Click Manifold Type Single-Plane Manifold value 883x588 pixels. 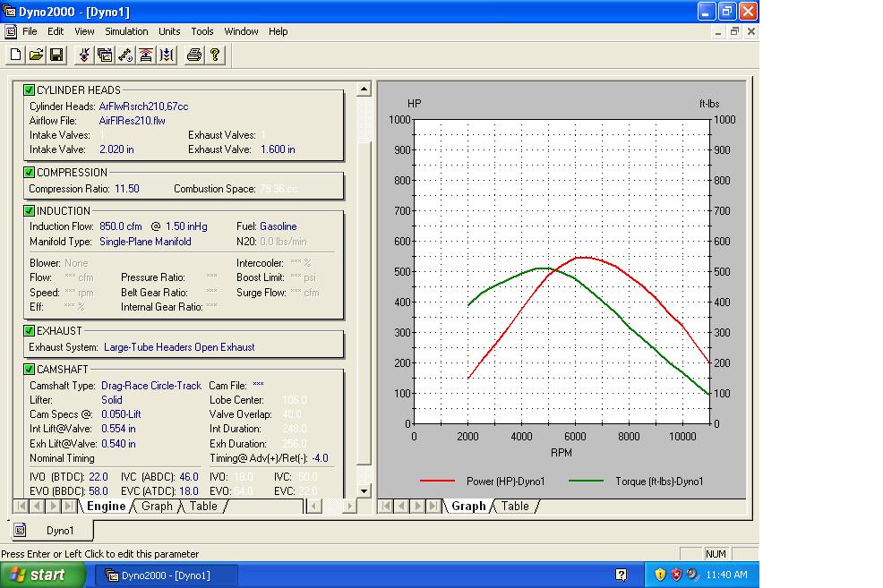pos(145,242)
